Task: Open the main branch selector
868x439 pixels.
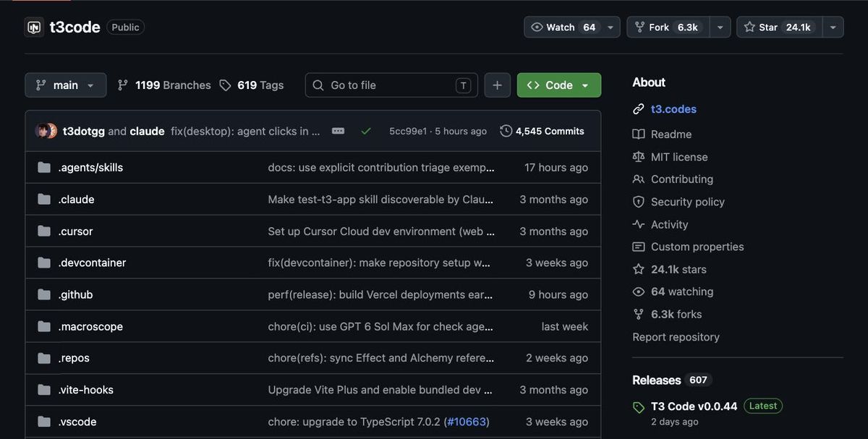Action: click(66, 85)
